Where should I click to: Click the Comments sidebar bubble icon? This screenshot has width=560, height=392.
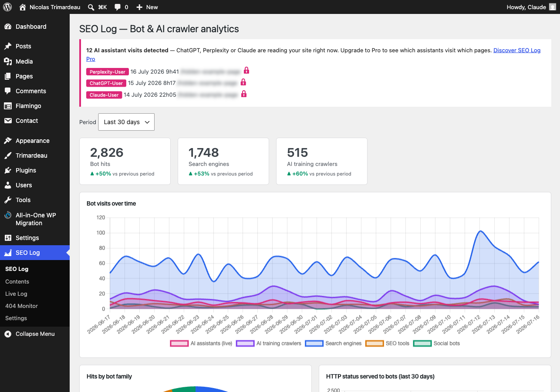8,91
